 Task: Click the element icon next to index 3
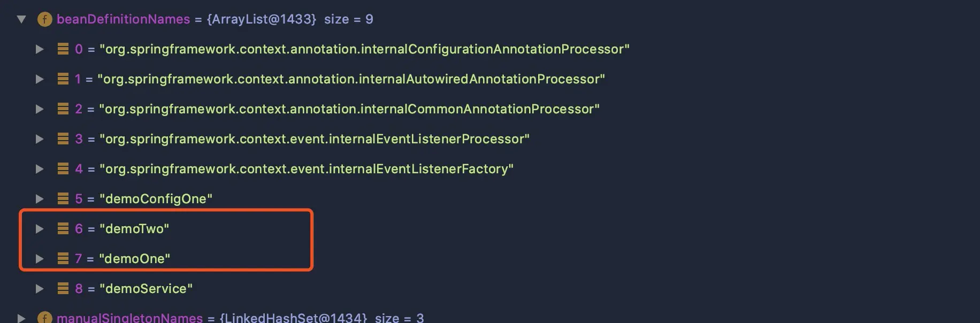point(63,139)
